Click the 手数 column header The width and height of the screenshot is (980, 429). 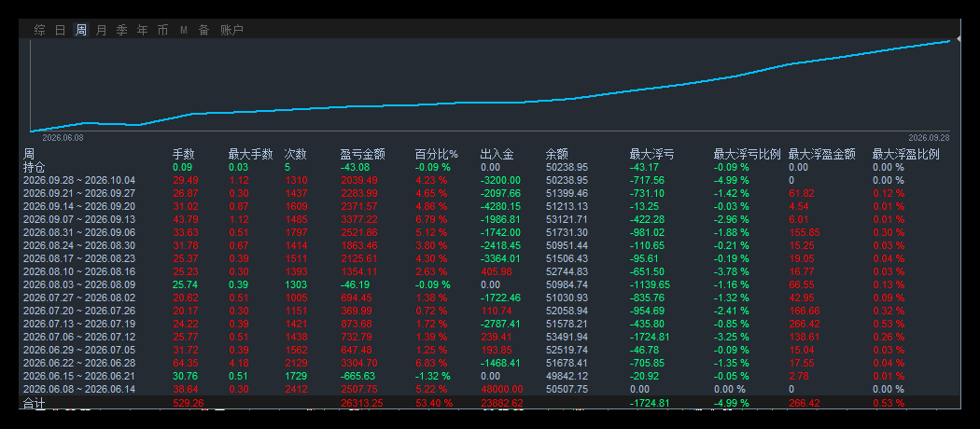[x=184, y=154]
